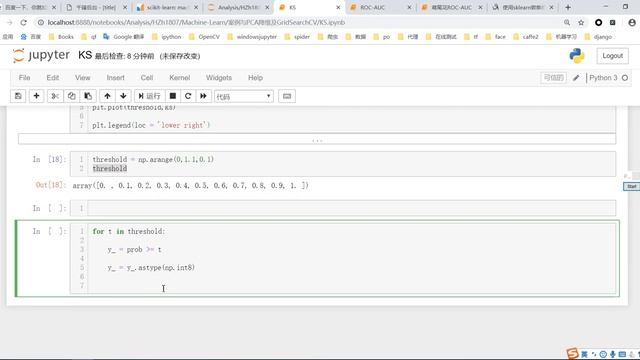This screenshot has width=640, height=360.
Task: Switch to the Analysis/HZh18 tab
Action: coord(239,7)
